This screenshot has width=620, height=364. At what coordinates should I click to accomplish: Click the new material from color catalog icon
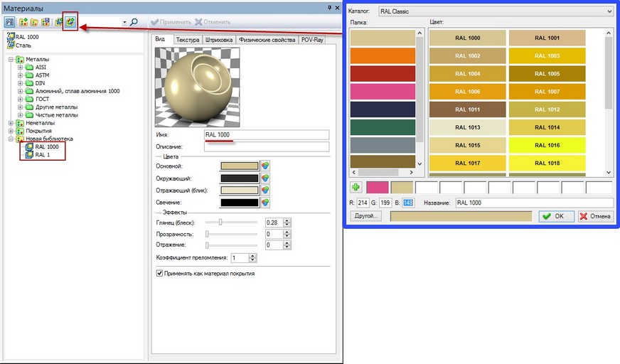[x=70, y=22]
